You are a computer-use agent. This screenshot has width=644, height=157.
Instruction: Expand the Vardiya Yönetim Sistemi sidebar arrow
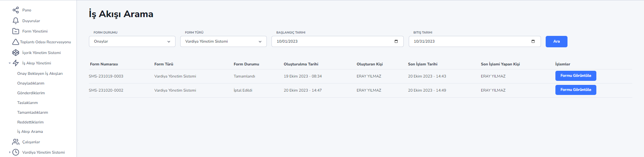[9, 152]
